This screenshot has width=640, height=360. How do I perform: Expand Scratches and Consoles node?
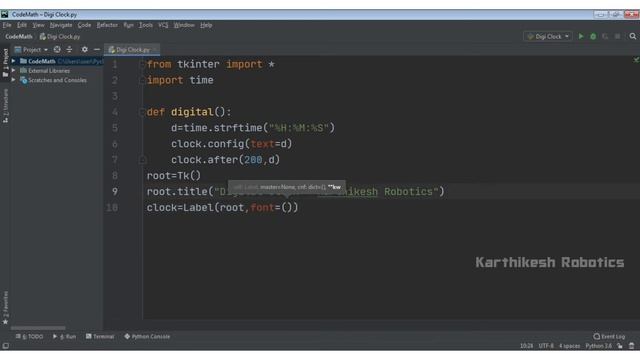point(13,80)
